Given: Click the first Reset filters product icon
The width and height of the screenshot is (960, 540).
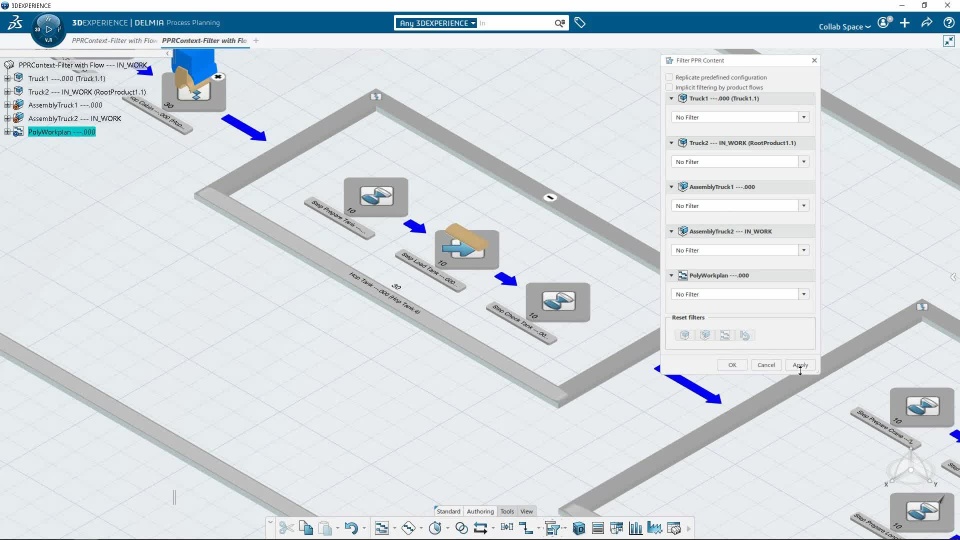Looking at the screenshot, I should (x=684, y=335).
